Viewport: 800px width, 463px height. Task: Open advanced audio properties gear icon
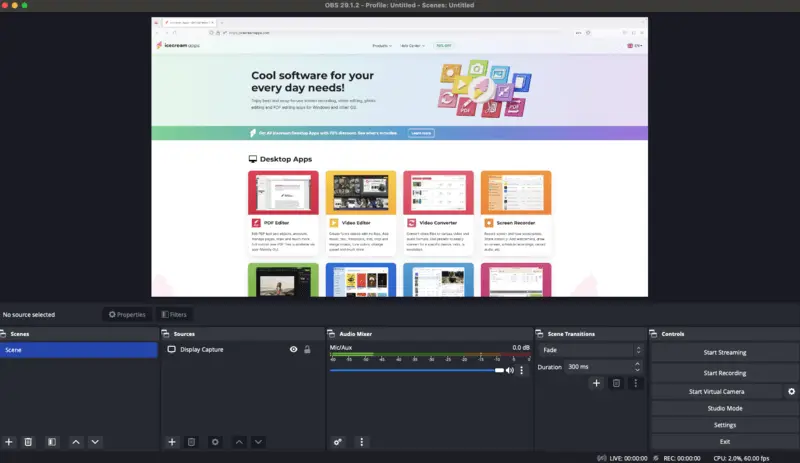click(x=338, y=441)
